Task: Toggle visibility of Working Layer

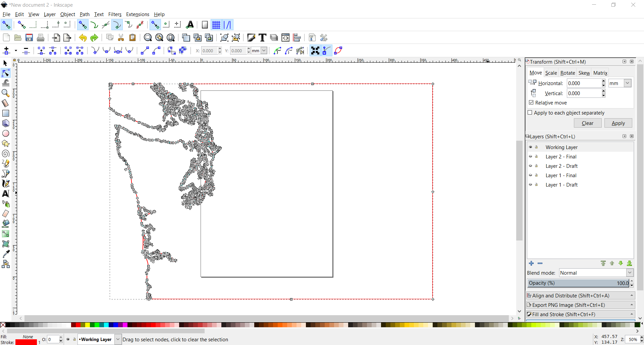Action: [531, 147]
